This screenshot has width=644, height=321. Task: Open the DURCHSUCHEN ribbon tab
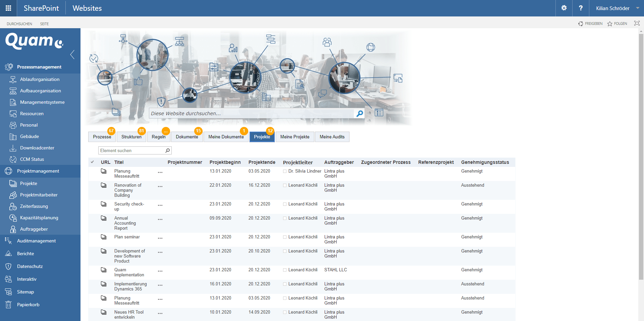[x=19, y=24]
